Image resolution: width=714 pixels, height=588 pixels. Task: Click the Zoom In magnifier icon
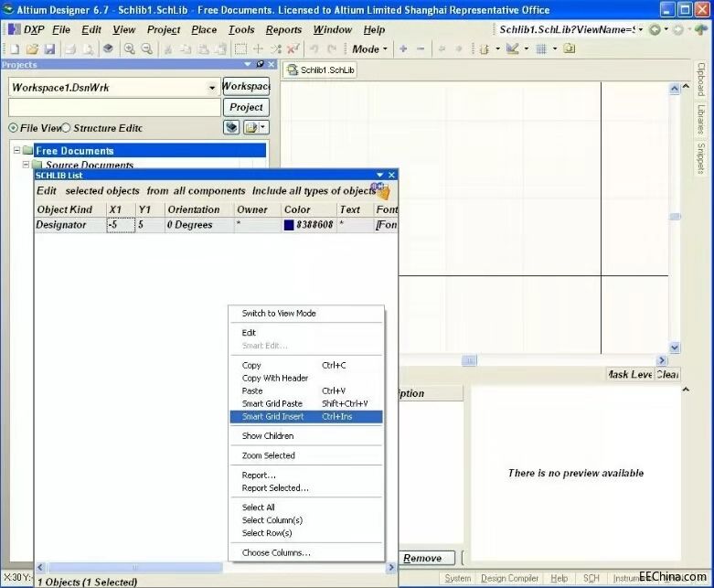point(130,48)
